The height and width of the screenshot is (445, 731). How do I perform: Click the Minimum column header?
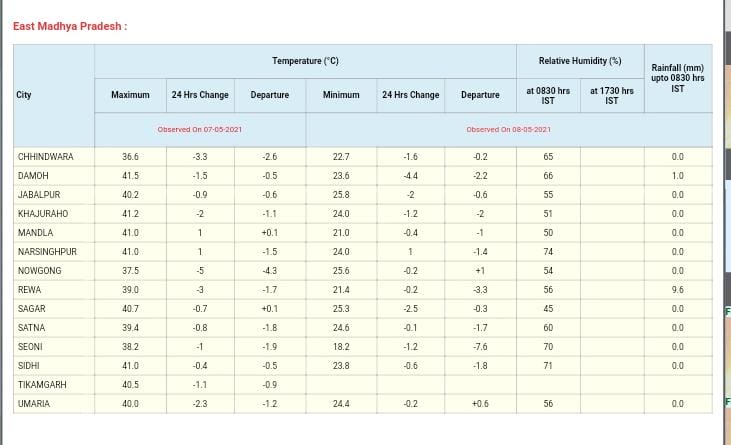(x=341, y=95)
